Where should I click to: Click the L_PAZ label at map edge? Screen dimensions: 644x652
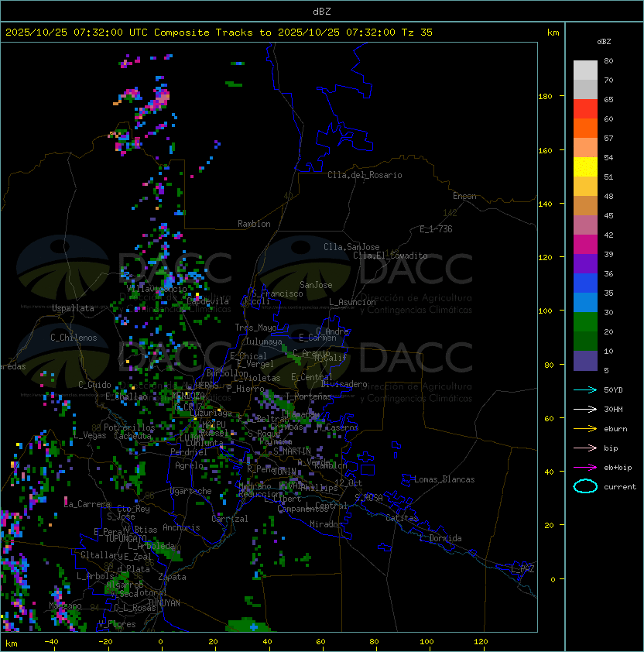522,569
